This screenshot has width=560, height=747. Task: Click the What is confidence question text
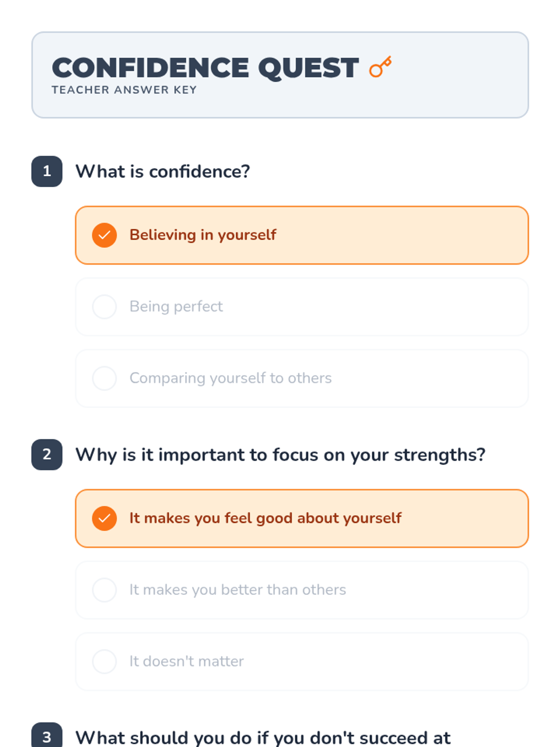[163, 172]
